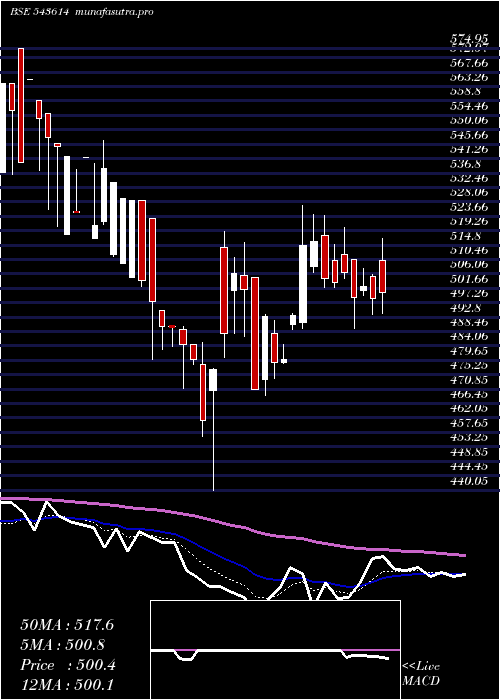The width and height of the screenshot is (500, 700).
Task: Select the 488.46 price axis label
Action: 469,322
